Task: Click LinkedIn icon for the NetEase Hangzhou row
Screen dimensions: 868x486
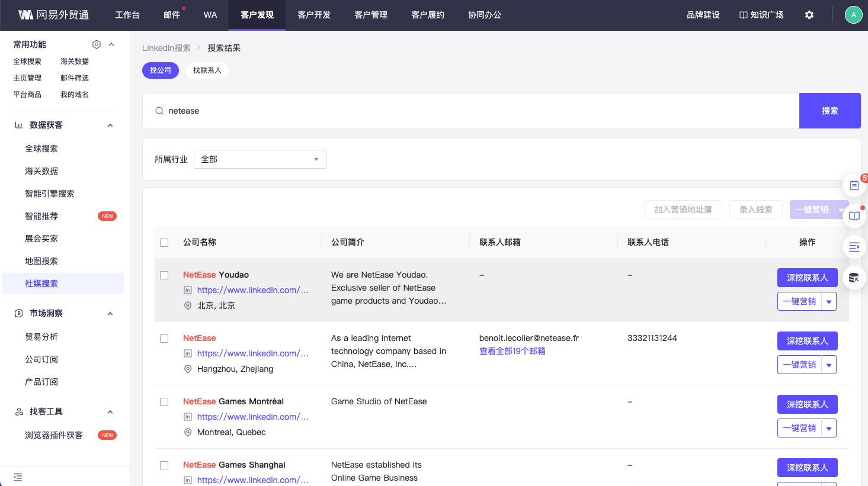Action: pyautogui.click(x=188, y=353)
